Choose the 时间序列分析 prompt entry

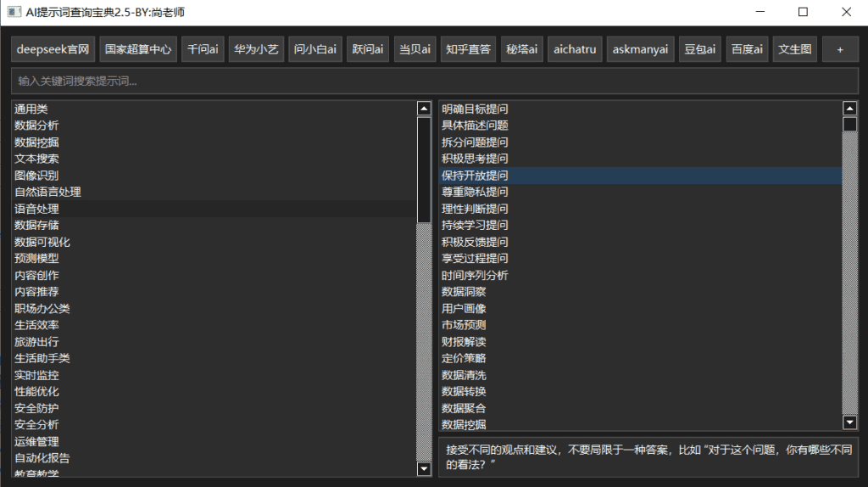point(475,275)
